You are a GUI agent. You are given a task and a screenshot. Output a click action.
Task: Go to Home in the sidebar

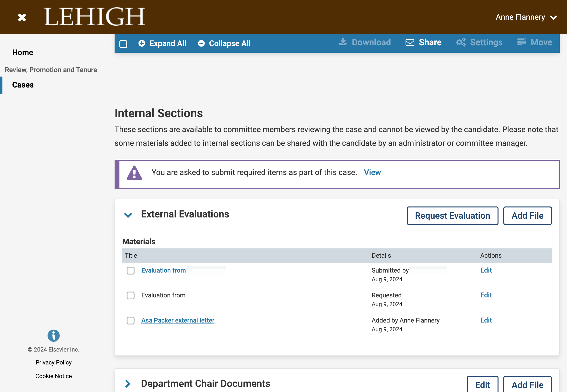(23, 52)
